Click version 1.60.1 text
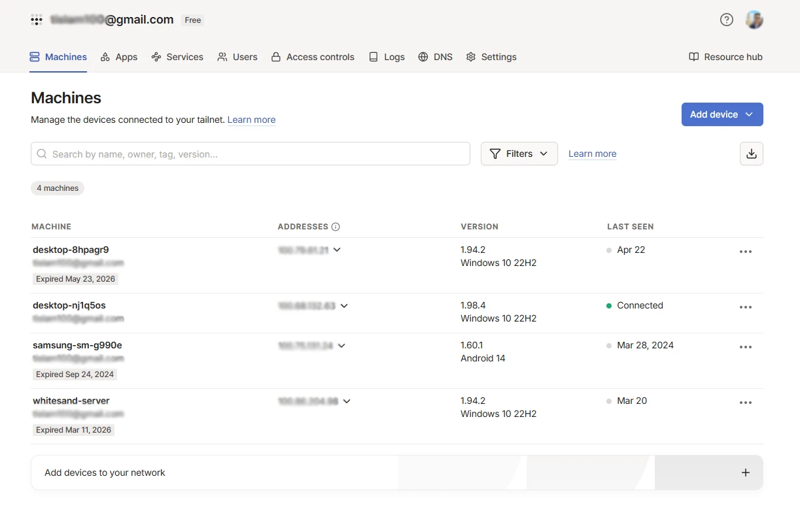 (x=472, y=345)
